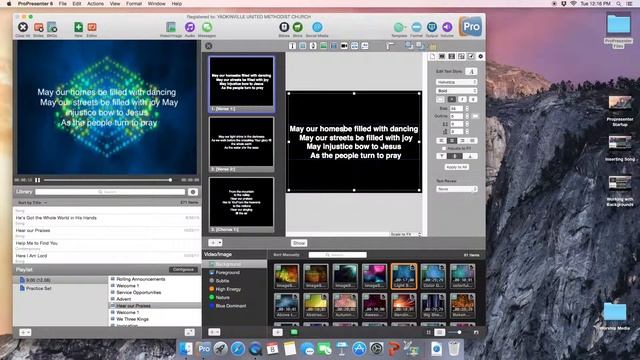Click the font Size input field
This screenshot has height=360, width=640.
pyautogui.click(x=456, y=109)
